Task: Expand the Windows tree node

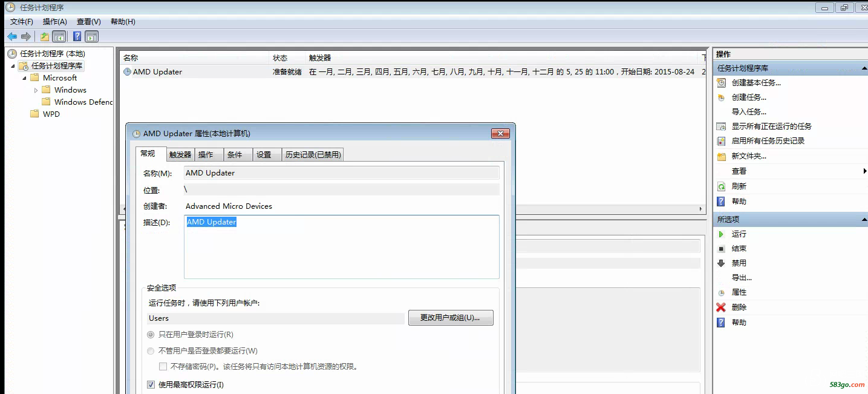Action: click(36, 90)
